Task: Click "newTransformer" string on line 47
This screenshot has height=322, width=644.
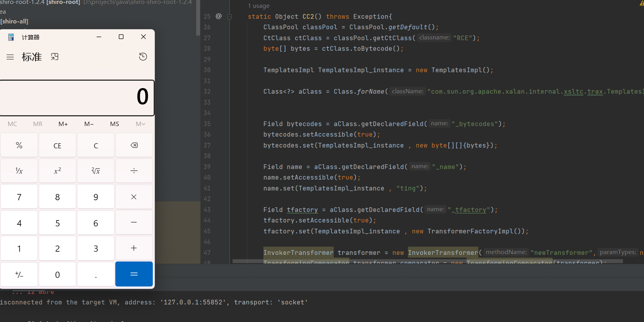Action: tap(562, 253)
